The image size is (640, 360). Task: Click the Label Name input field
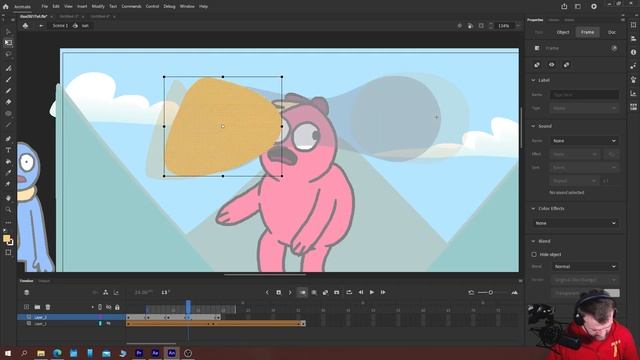click(584, 95)
